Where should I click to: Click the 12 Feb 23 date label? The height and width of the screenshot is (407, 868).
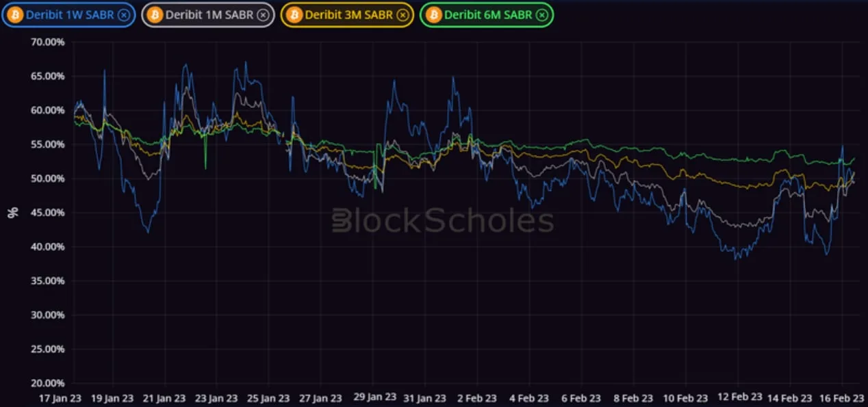pos(741,397)
